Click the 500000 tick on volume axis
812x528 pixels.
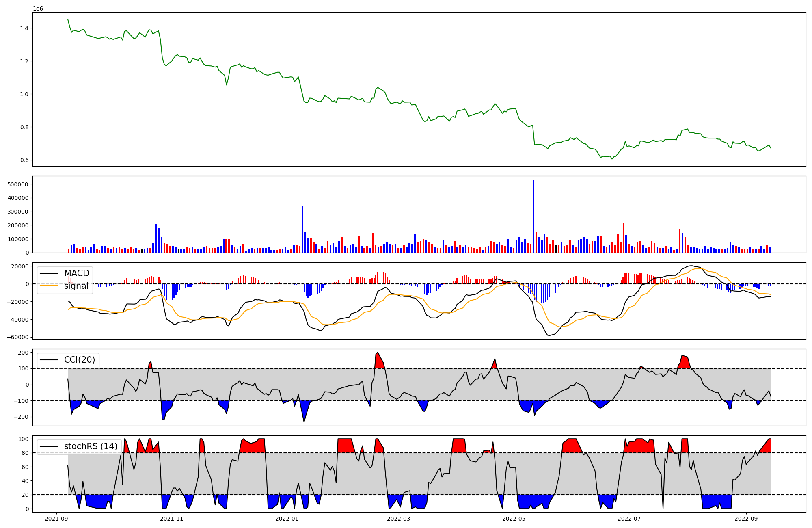[x=18, y=184]
